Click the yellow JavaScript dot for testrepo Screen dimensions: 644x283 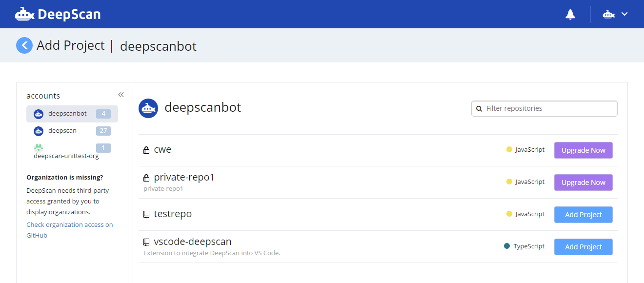point(509,214)
